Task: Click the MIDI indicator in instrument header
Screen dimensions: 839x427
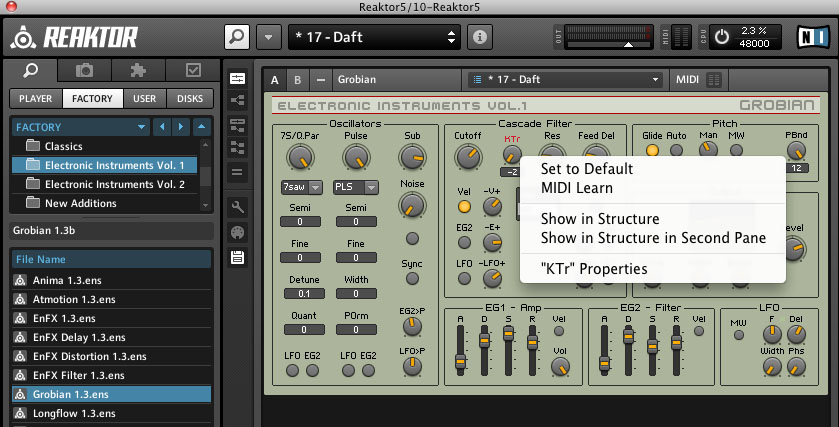Action: (698, 80)
